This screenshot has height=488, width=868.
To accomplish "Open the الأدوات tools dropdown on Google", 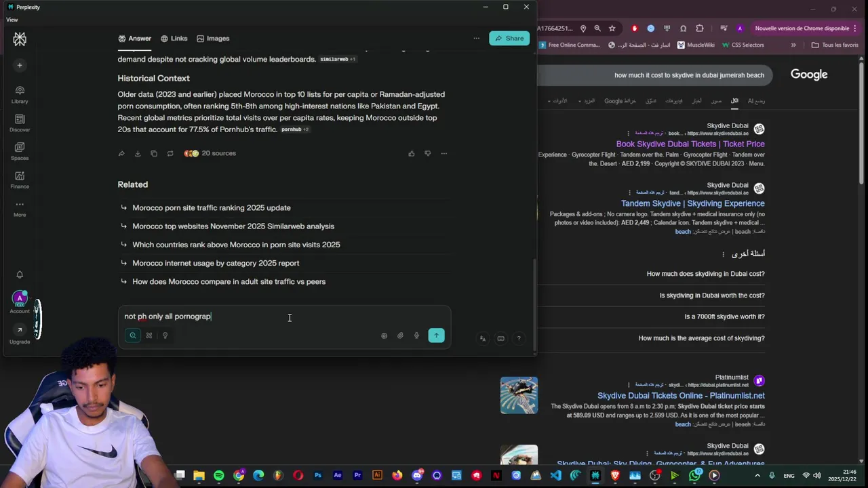I will [557, 101].
